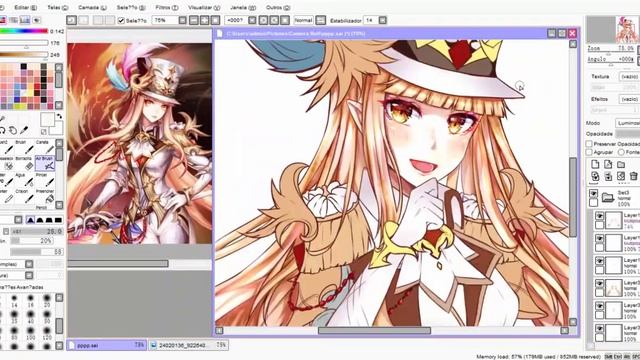Open the Modo blending mode dropdown
The height and width of the screenshot is (360, 640).
pyautogui.click(x=627, y=122)
